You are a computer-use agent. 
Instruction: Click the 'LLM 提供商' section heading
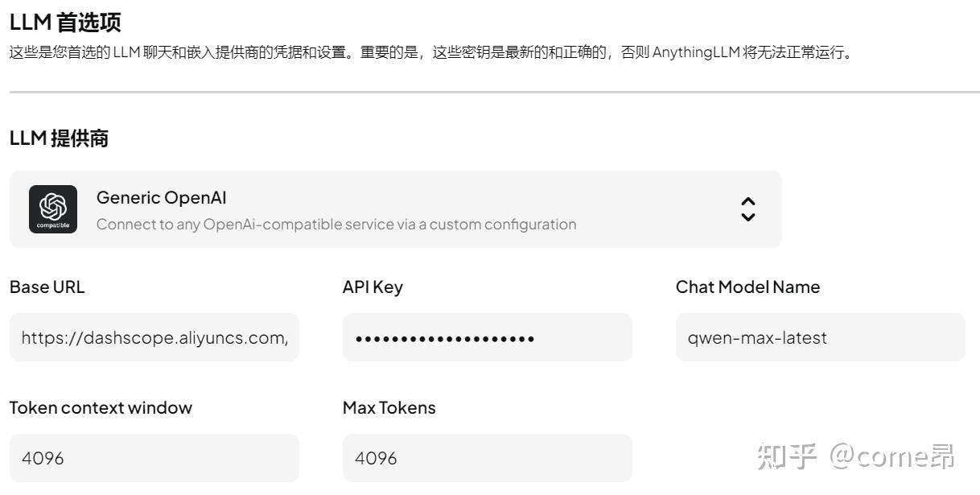pyautogui.click(x=59, y=138)
